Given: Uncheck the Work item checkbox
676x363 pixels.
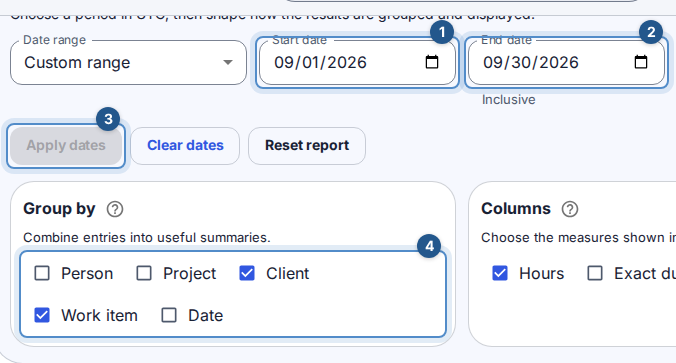Looking at the screenshot, I should [42, 315].
